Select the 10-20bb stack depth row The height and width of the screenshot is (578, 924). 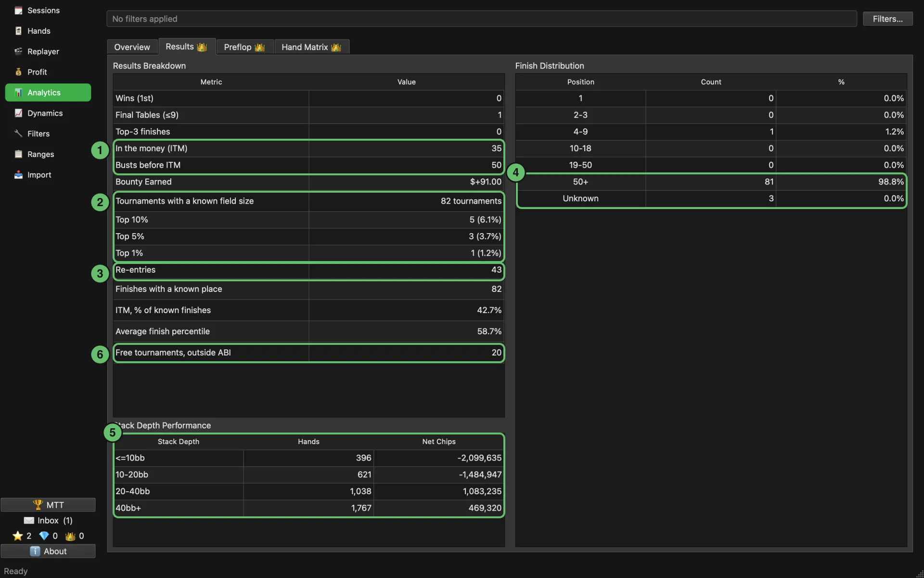[x=308, y=475]
